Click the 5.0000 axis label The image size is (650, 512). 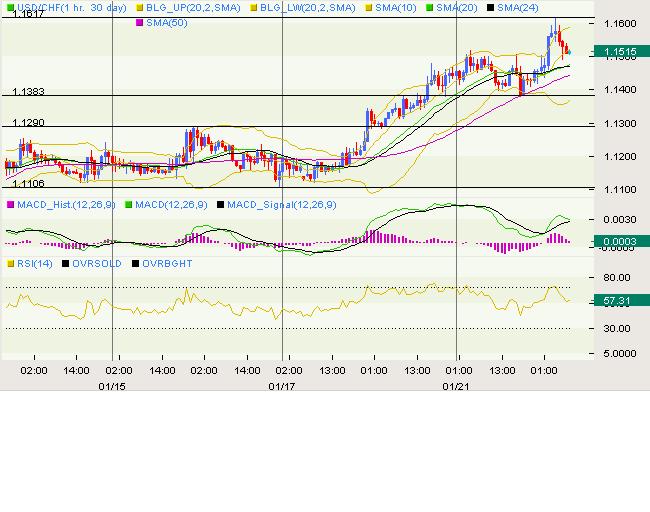coord(620,354)
